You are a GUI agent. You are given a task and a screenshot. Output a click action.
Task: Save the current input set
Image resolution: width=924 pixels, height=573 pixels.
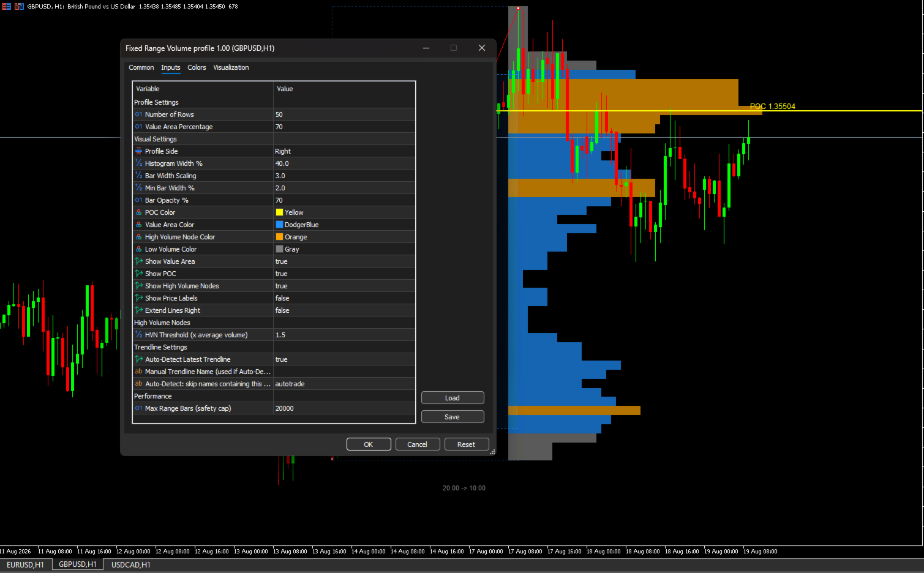[453, 417]
